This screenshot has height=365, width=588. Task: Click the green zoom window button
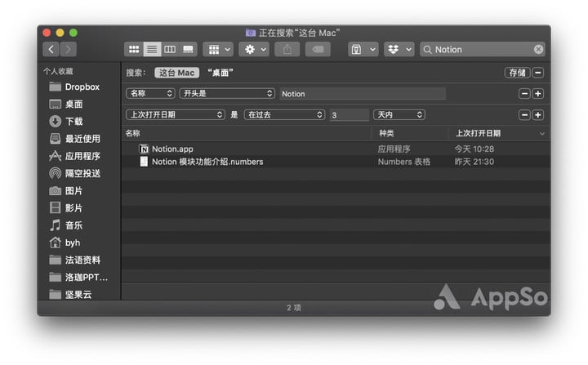tap(73, 33)
